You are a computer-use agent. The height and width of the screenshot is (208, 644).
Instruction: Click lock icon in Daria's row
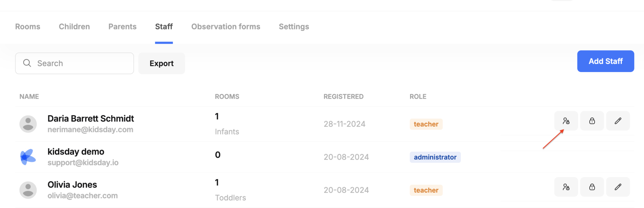coord(592,121)
